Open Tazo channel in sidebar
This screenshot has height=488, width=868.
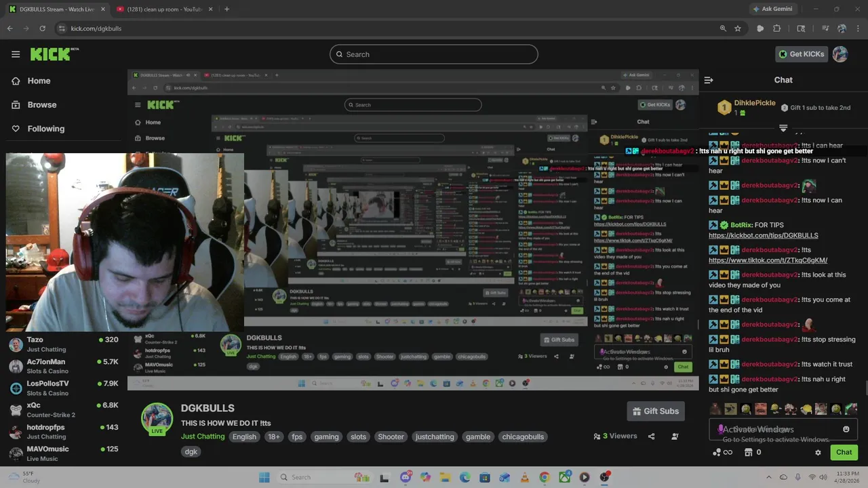click(64, 344)
